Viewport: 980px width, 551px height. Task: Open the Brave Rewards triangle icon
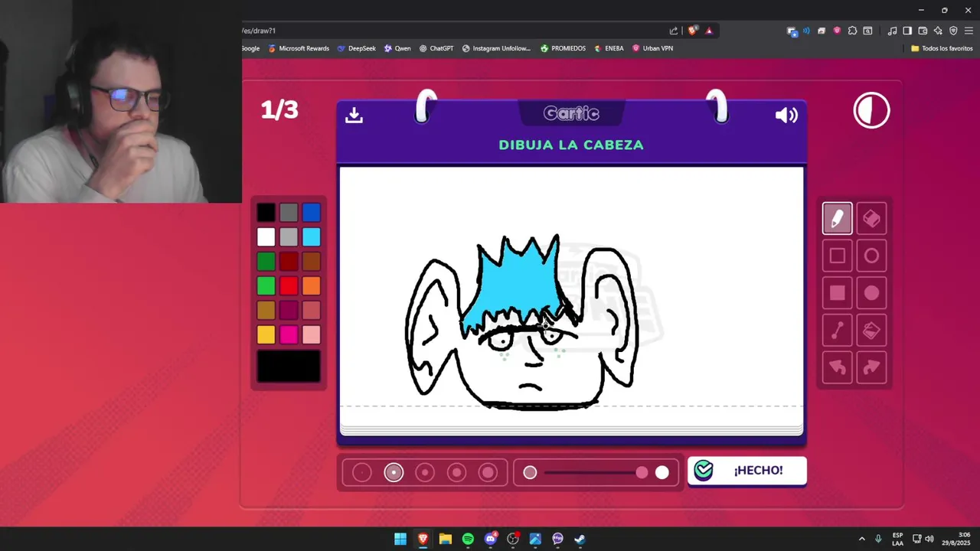tap(709, 31)
